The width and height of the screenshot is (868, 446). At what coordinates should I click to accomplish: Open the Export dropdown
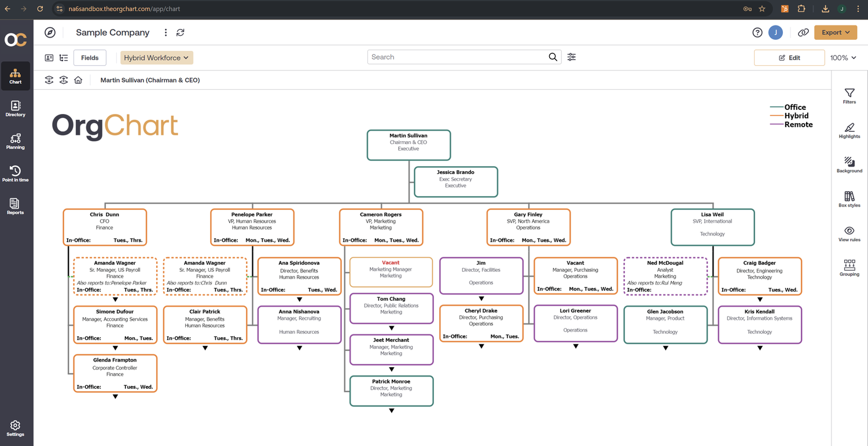click(x=835, y=33)
